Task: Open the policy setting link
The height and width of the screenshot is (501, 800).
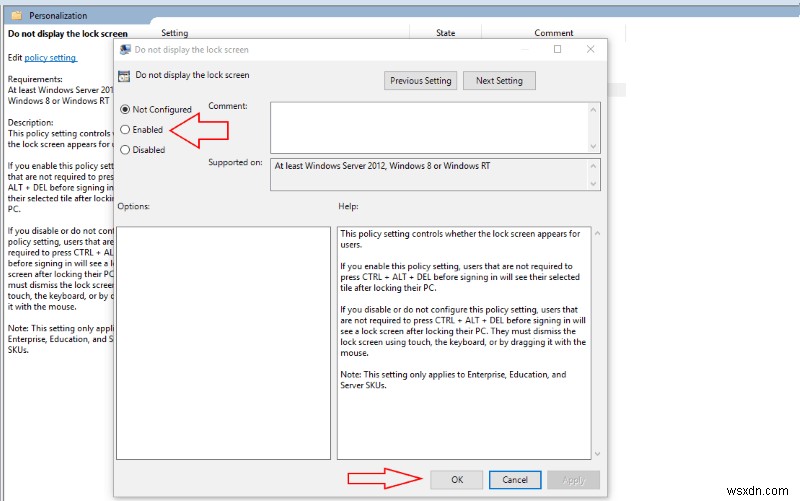Action: point(51,58)
